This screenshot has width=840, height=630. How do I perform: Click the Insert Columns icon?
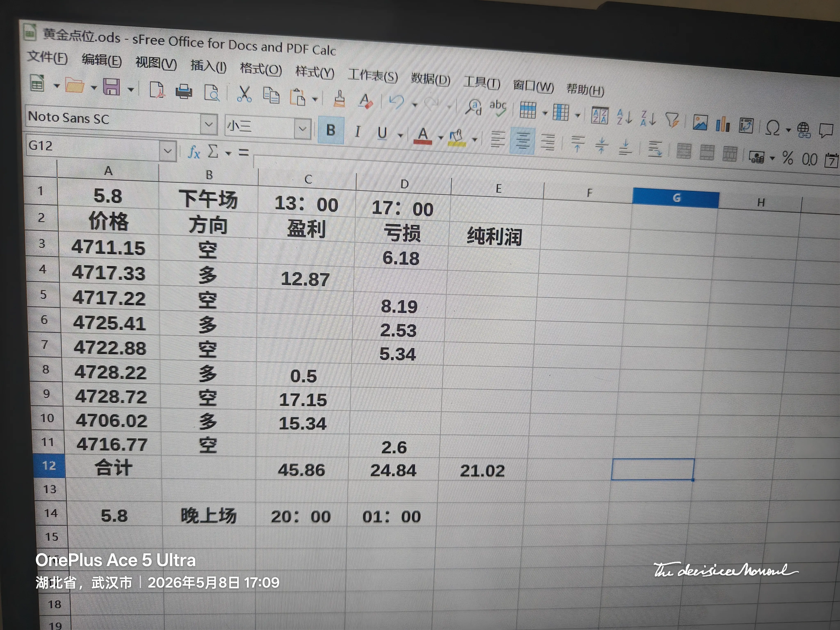pos(561,112)
